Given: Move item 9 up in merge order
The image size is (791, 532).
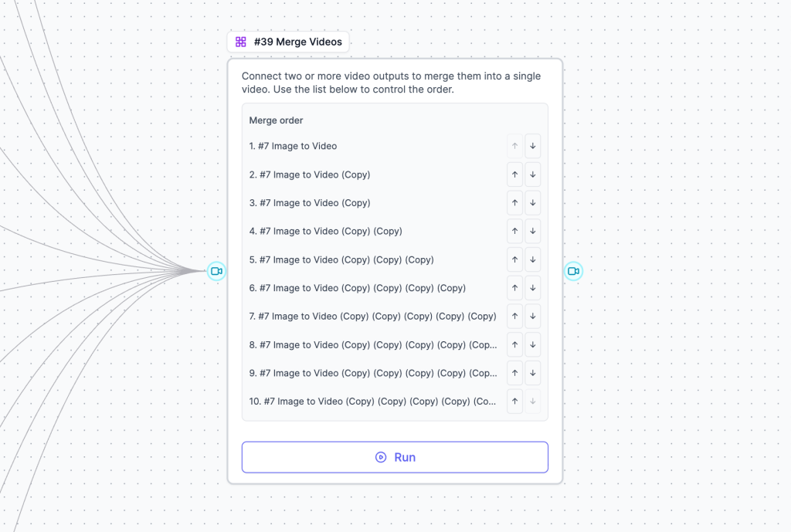Looking at the screenshot, I should click(x=515, y=373).
